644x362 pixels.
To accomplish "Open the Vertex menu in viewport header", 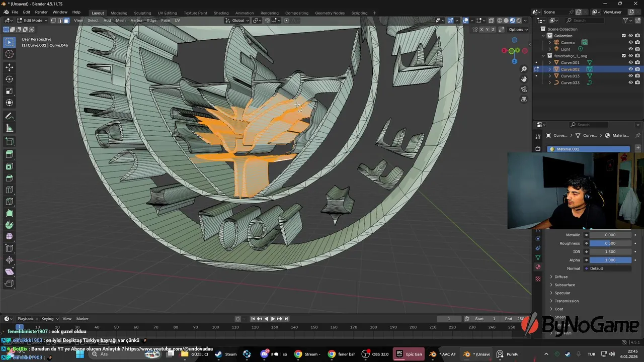I will coord(136,21).
